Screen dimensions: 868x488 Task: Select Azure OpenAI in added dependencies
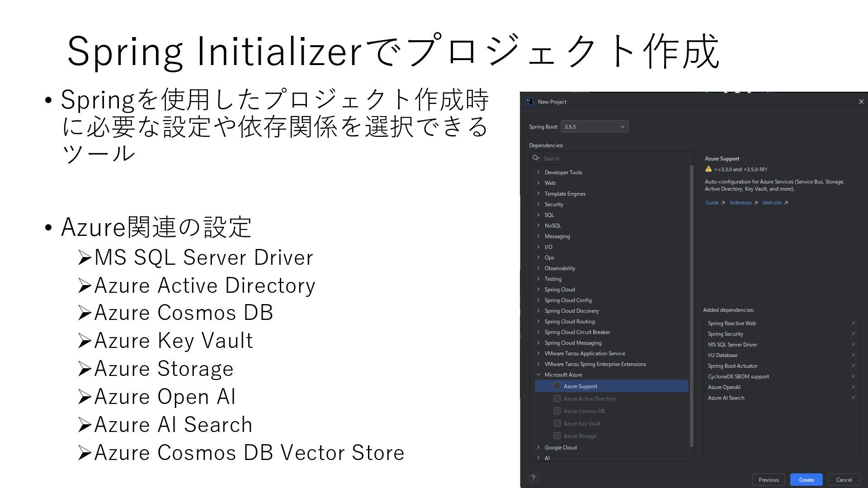pos(724,387)
